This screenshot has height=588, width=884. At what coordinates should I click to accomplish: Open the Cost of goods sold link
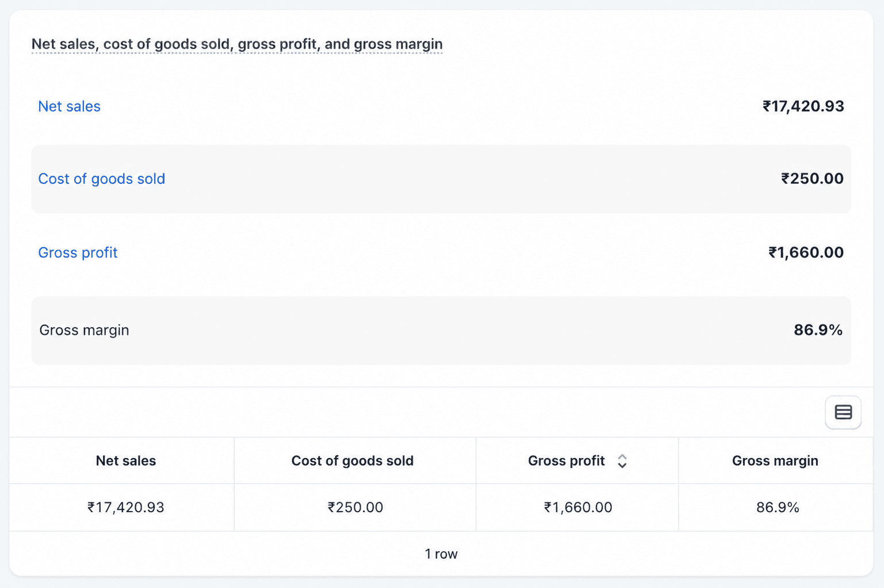pos(101,179)
